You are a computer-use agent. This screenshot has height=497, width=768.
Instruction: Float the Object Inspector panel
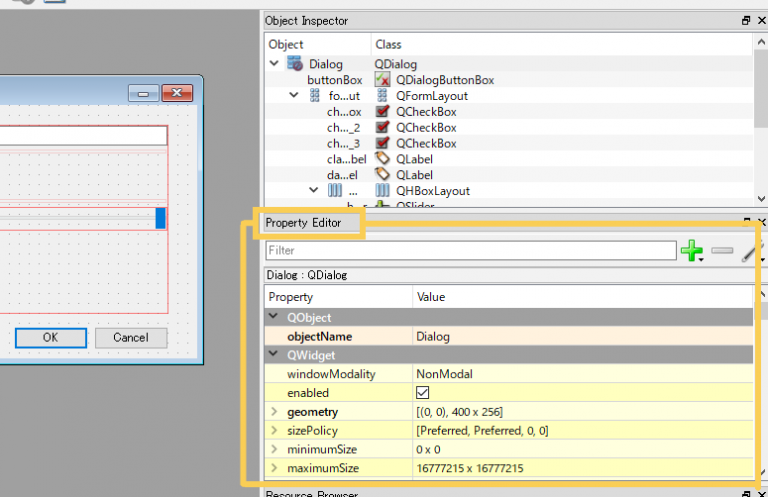746,20
